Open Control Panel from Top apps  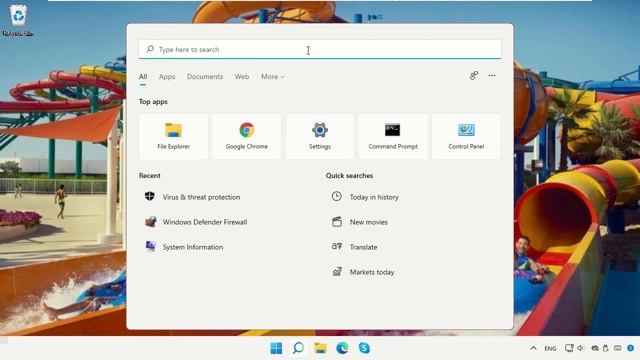pyautogui.click(x=466, y=136)
